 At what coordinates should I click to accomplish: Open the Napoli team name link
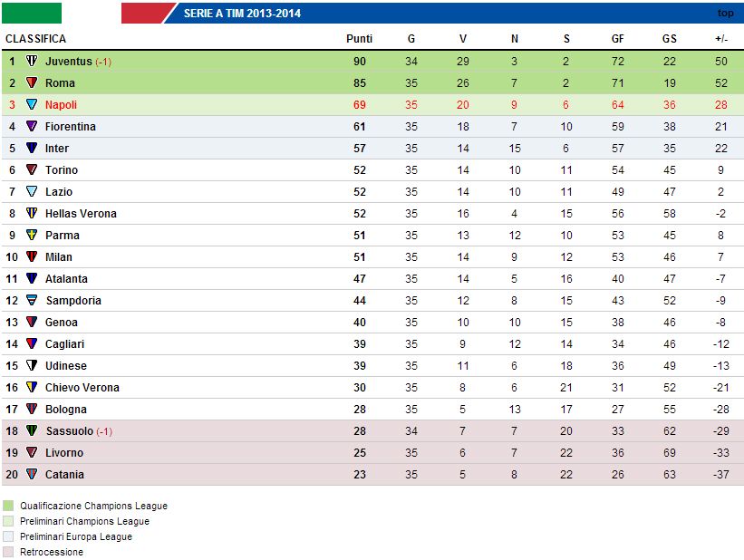(61, 105)
